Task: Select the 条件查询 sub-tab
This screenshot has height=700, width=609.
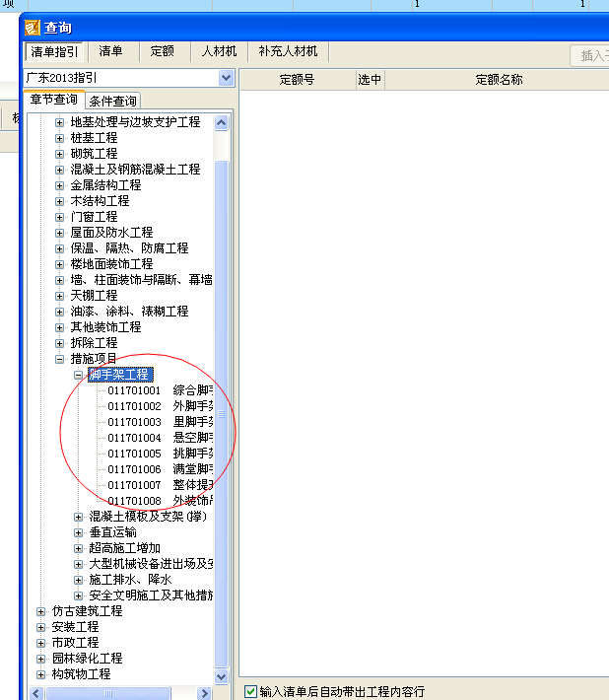Action: pos(113,102)
